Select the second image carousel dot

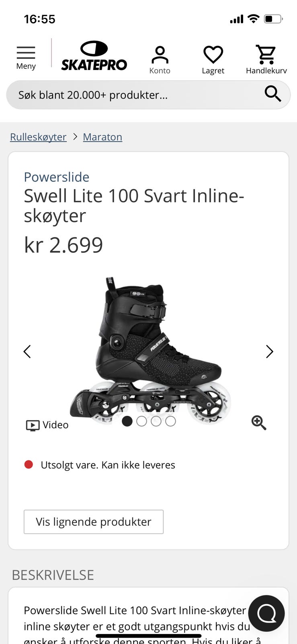coord(141,421)
